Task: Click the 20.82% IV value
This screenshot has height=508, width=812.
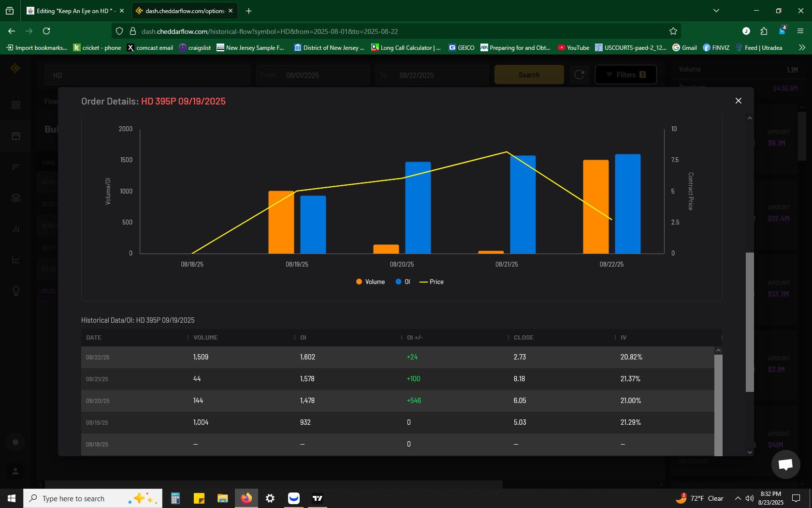Action: pyautogui.click(x=631, y=357)
